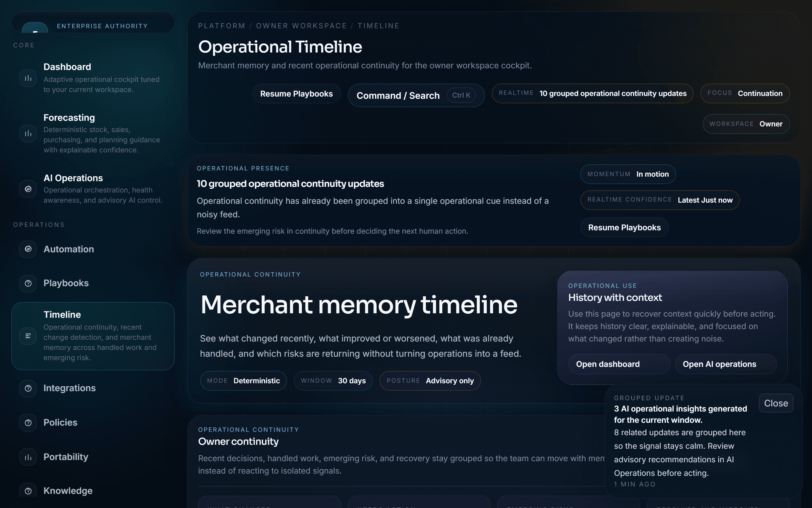Select Playbooks in the sidebar
Screen dimensions: 812x508
[x=93, y=283]
